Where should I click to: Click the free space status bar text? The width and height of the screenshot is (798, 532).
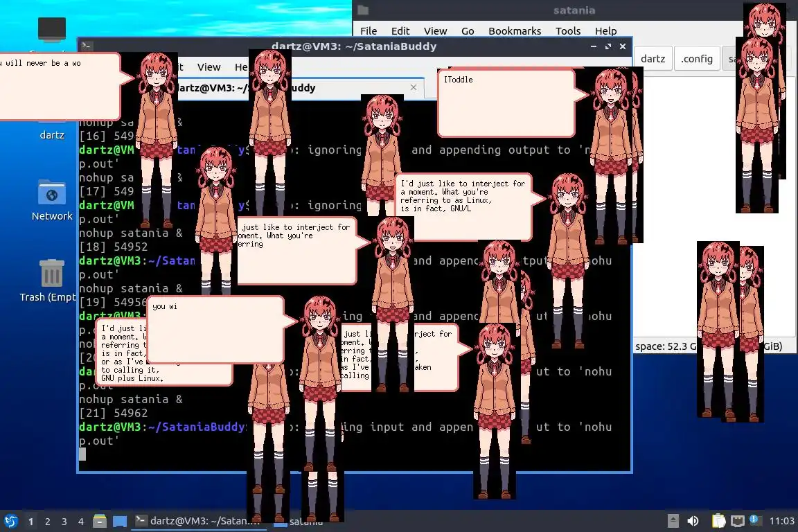click(x=666, y=346)
